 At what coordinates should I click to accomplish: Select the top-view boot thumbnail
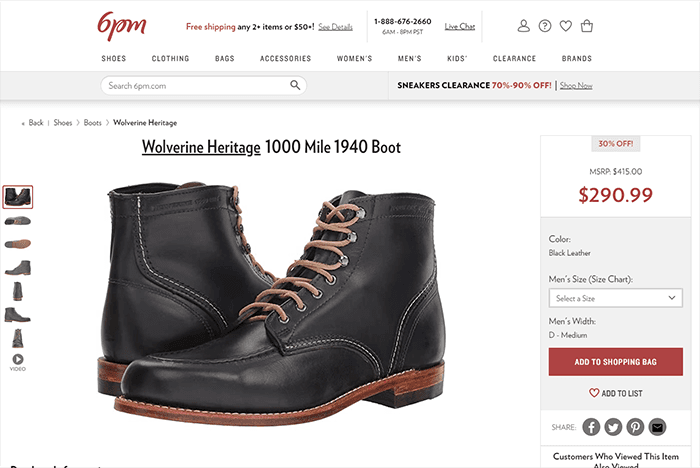pyautogui.click(x=18, y=221)
